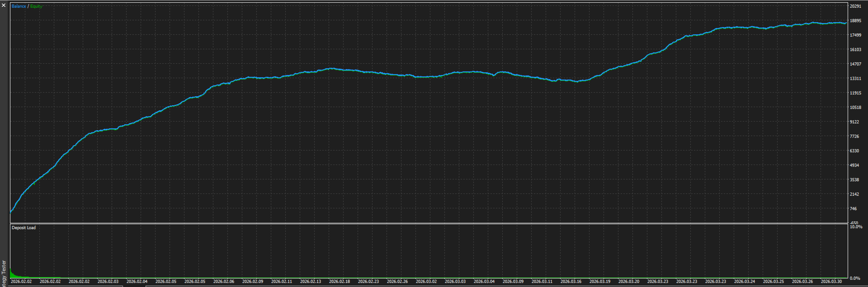Click the Balance legend label
The image size is (868, 287).
[19, 6]
